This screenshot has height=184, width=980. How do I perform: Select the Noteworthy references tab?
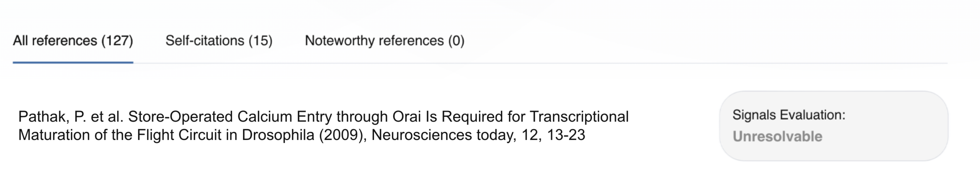pos(384,41)
